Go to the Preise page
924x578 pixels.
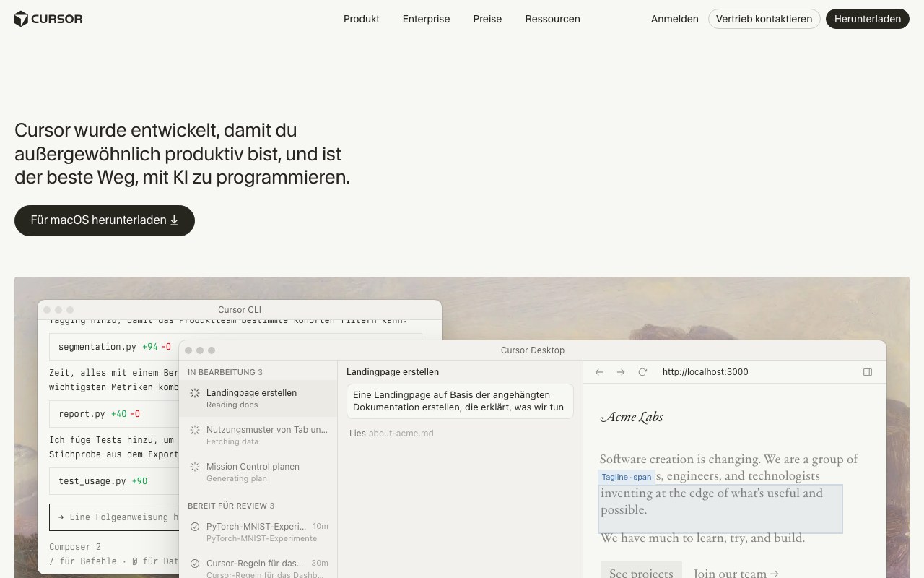pos(487,19)
